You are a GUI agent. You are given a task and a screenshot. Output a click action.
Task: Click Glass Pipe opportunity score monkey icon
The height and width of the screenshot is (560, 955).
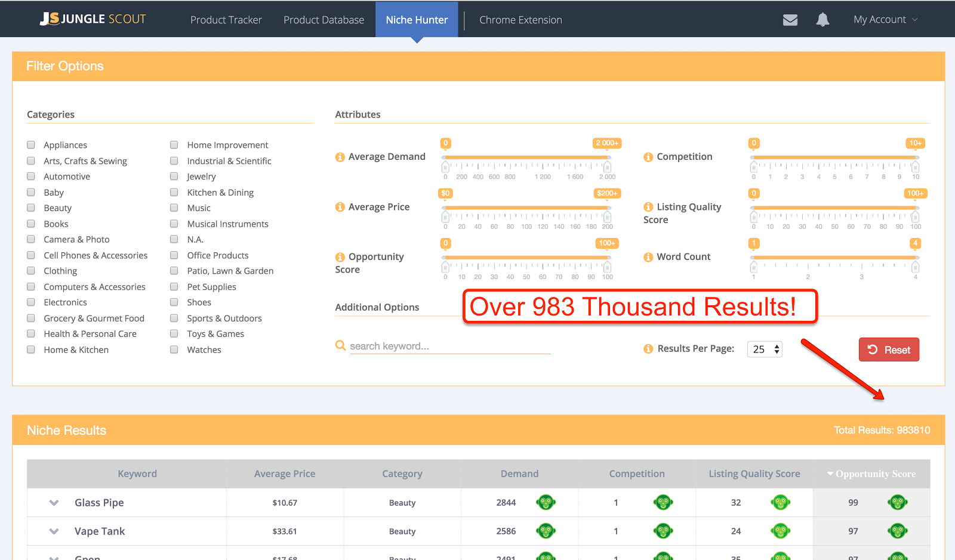[898, 503]
